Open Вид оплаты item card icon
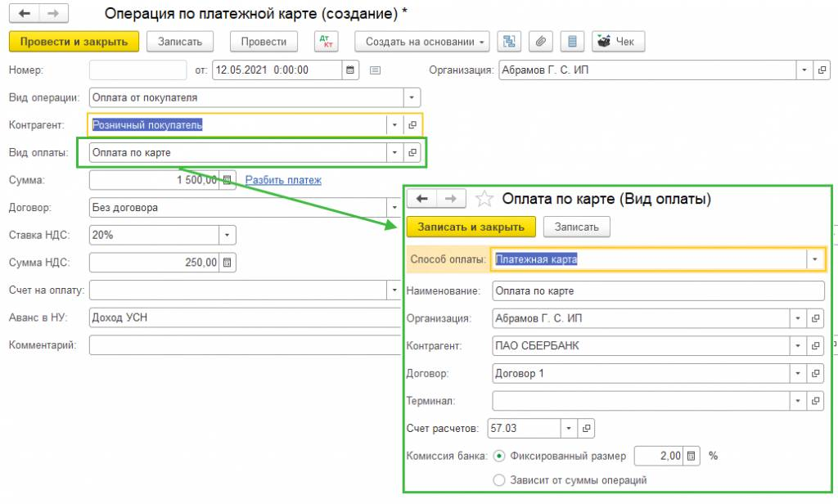The width and height of the screenshot is (838, 504). [x=412, y=153]
